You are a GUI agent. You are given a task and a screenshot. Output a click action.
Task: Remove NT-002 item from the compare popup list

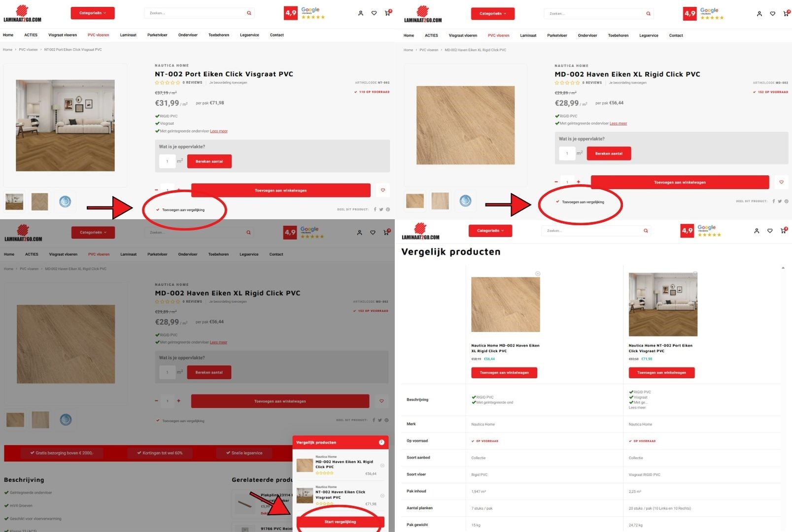coord(382,496)
